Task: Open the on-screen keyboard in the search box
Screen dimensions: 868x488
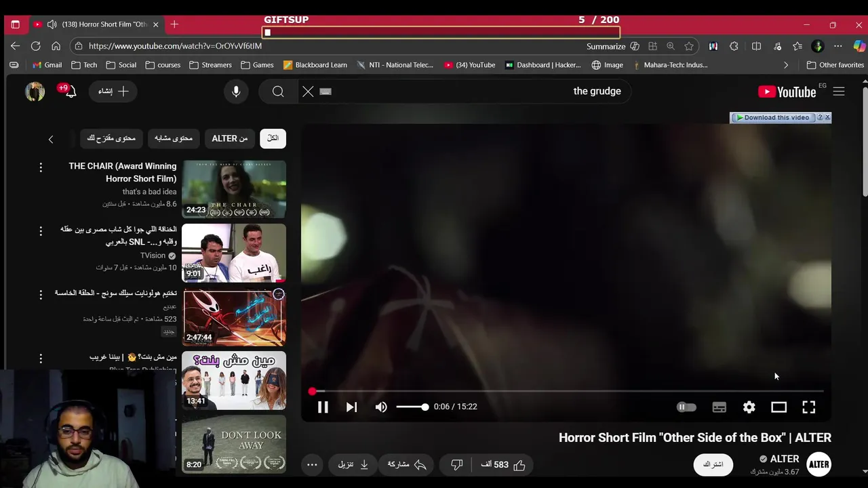Action: [x=325, y=91]
